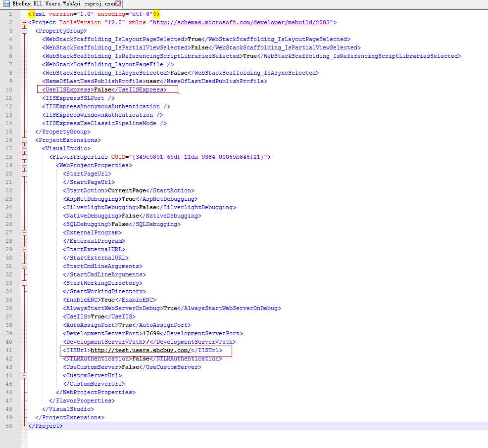Click the True value in AutoAssignPort

point(125,325)
